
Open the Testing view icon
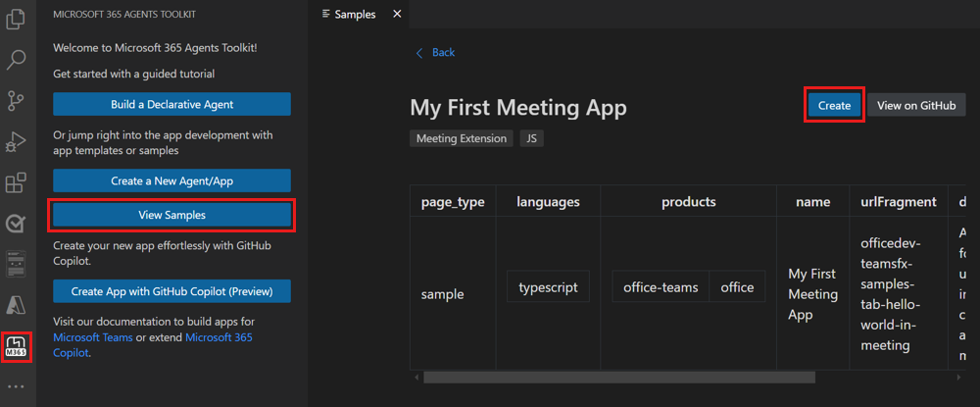[15, 224]
